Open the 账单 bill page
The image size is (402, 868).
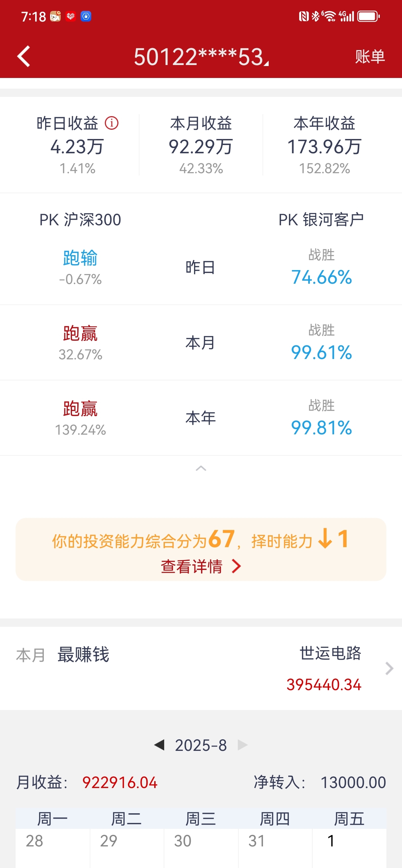[369, 56]
